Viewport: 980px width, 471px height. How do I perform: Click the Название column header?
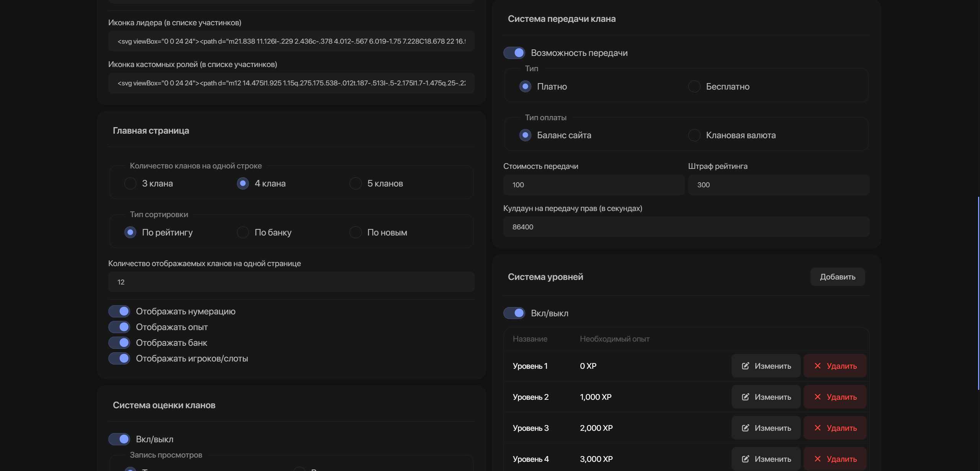(530, 339)
